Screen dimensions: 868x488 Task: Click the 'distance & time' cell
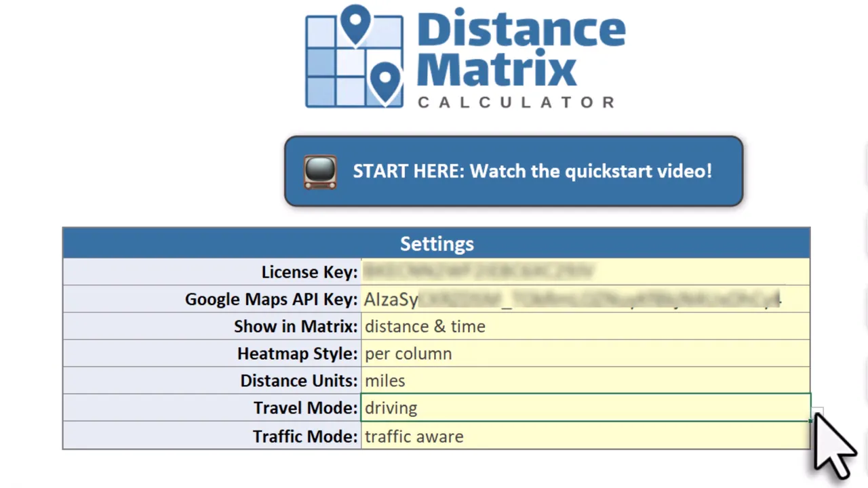(425, 326)
